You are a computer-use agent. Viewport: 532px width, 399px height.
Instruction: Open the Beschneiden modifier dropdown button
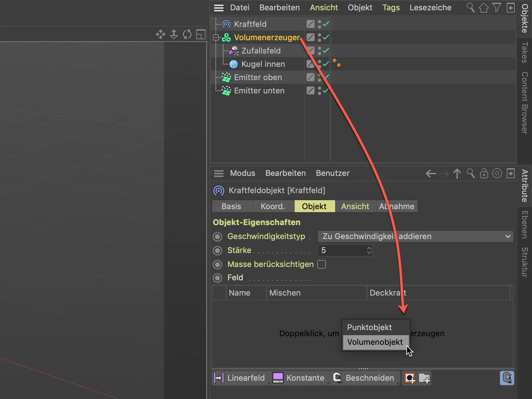[x=365, y=378]
